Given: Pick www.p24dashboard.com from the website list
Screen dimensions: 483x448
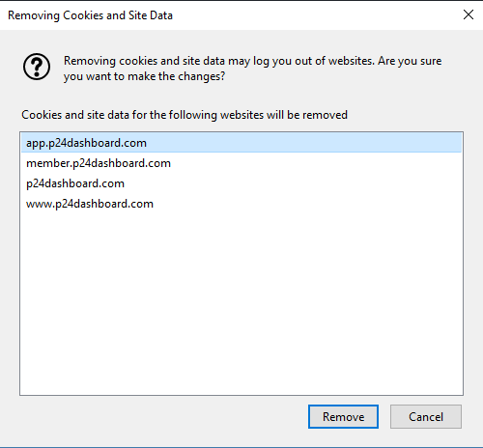Looking at the screenshot, I should tap(241, 204).
